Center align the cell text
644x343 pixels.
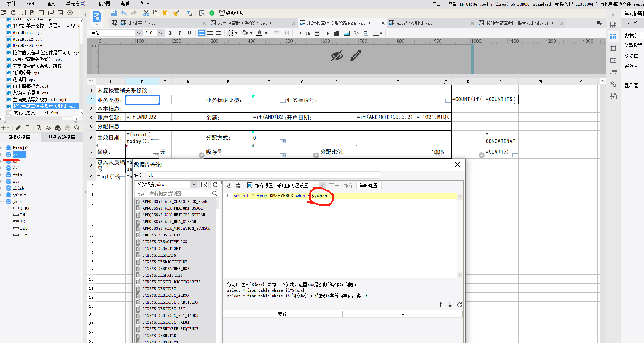(x=210, y=33)
